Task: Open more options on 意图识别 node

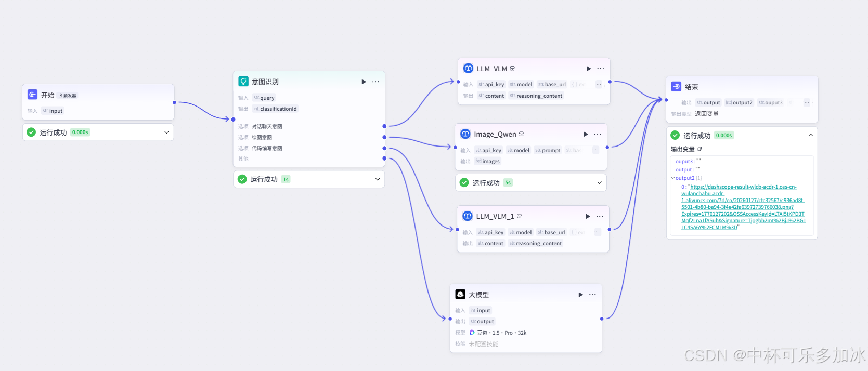Action: [375, 82]
